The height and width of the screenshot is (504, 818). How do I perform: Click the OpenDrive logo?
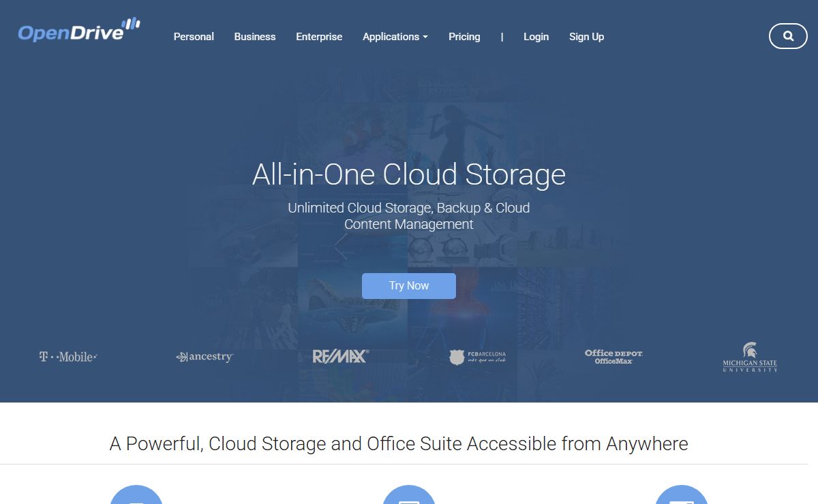pyautogui.click(x=79, y=30)
